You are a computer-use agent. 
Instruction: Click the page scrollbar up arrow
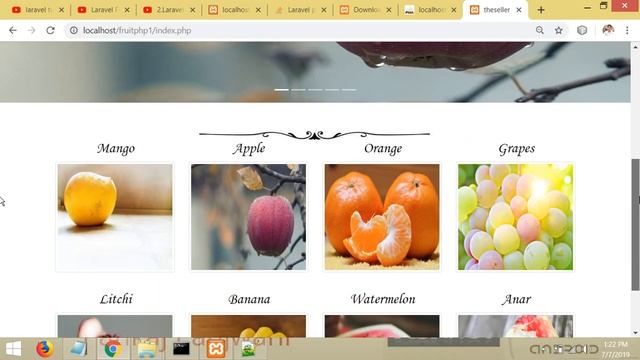(636, 47)
